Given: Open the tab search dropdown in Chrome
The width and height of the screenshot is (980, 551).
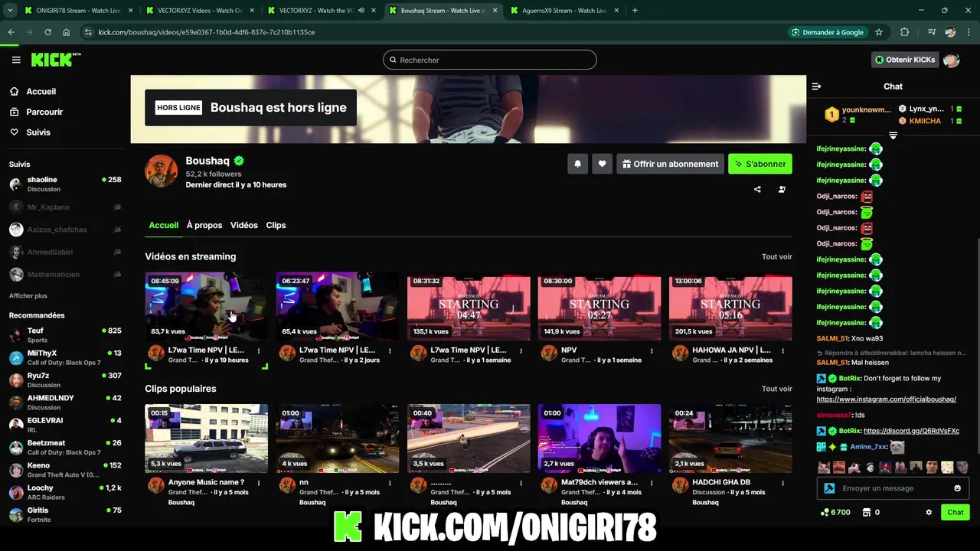Looking at the screenshot, I should click(x=10, y=11).
